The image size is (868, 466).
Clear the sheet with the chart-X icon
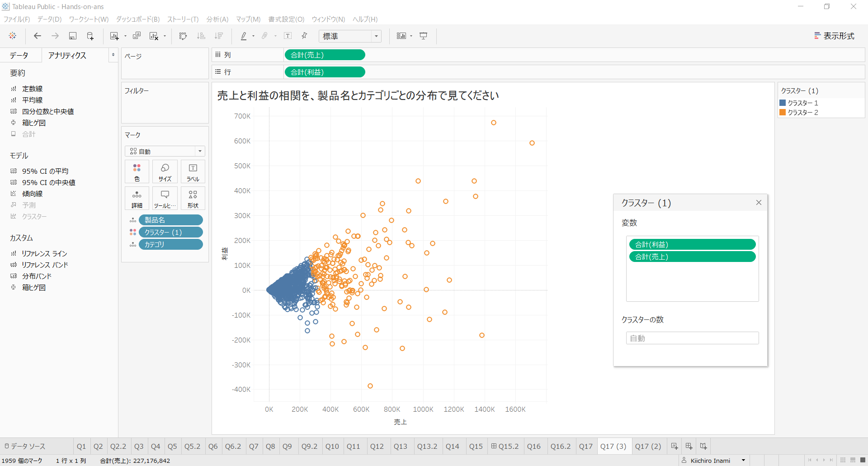pos(154,36)
